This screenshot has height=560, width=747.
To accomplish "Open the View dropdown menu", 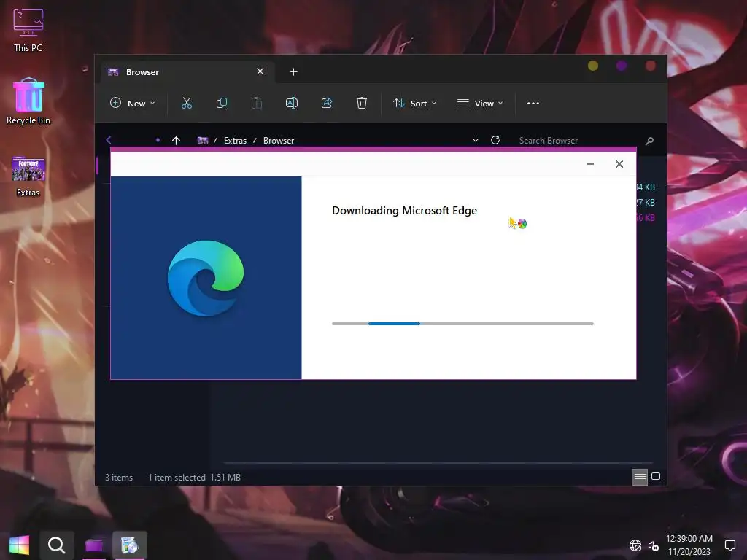I will tap(480, 104).
